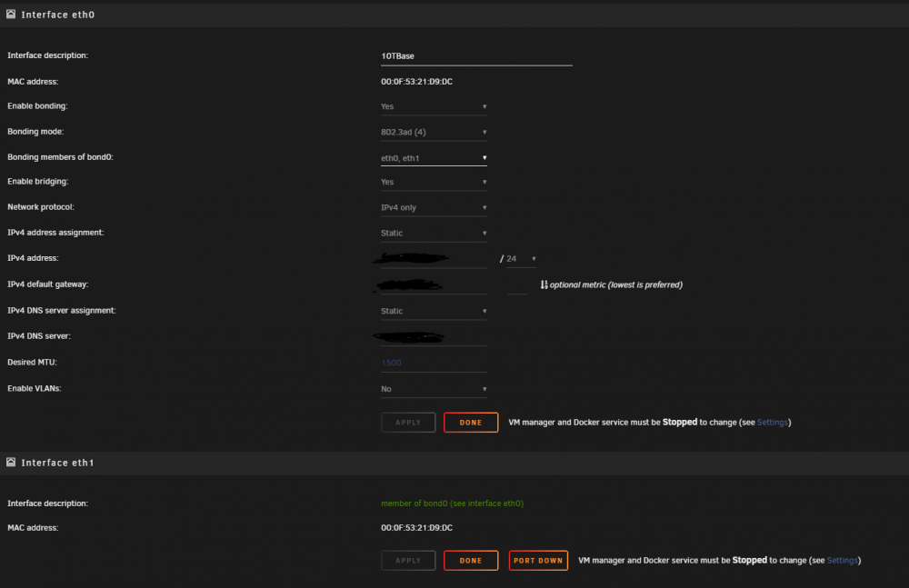909x588 pixels.
Task: Click the IPv4 default gateway input field
Action: [x=434, y=284]
